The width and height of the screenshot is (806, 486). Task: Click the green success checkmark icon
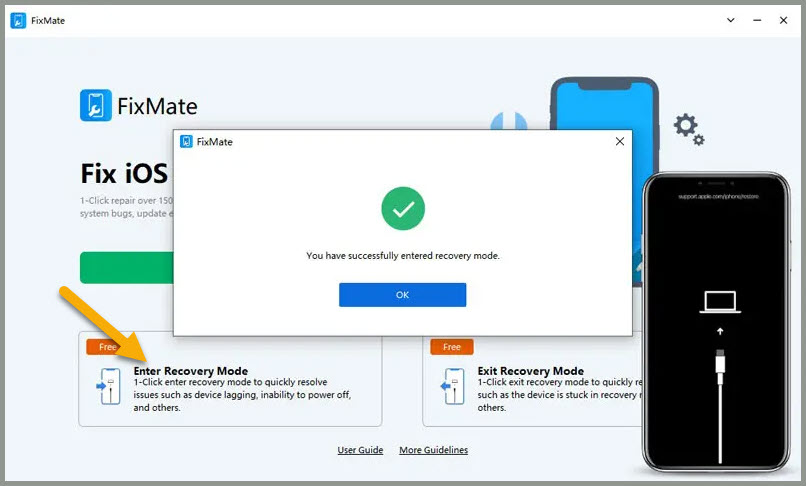point(403,208)
